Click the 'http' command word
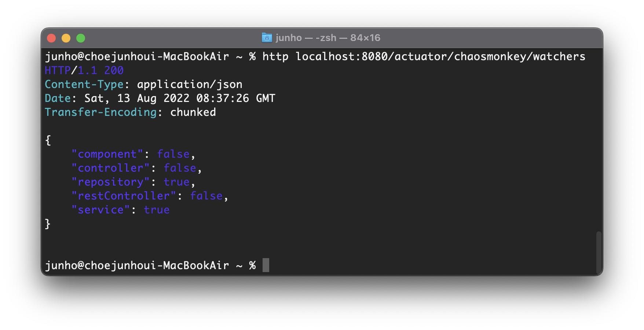 [275, 56]
